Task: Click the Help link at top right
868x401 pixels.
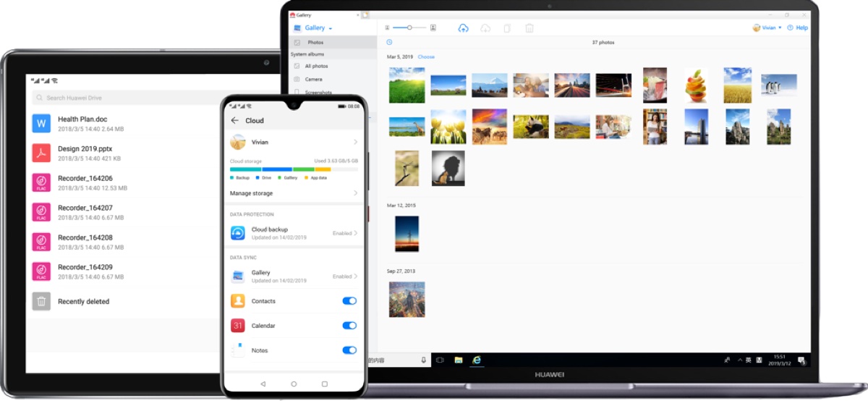Action: tap(801, 28)
